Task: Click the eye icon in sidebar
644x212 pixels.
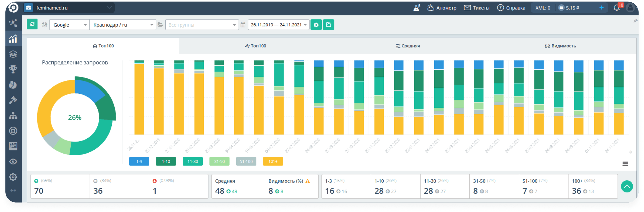Action: coord(13,161)
